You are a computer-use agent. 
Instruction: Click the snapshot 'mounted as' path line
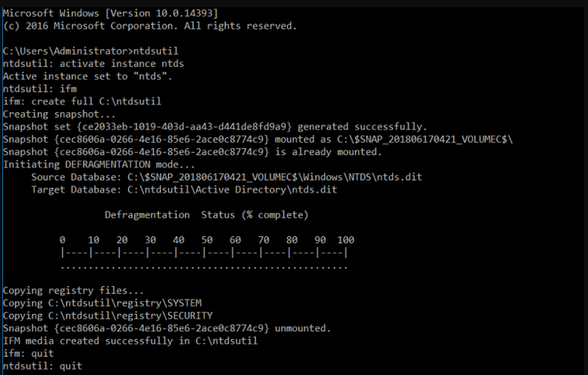[257, 140]
